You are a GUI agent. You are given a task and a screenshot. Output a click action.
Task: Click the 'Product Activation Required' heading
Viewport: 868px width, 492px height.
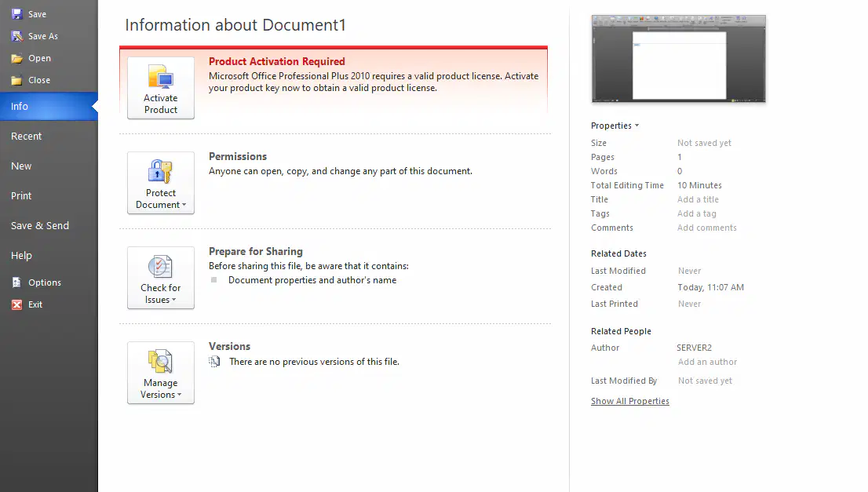(x=277, y=61)
